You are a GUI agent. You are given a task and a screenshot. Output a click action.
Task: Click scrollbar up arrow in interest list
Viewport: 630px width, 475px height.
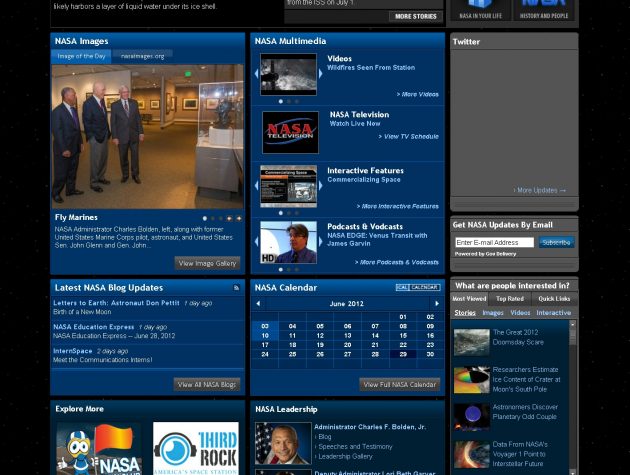573,323
